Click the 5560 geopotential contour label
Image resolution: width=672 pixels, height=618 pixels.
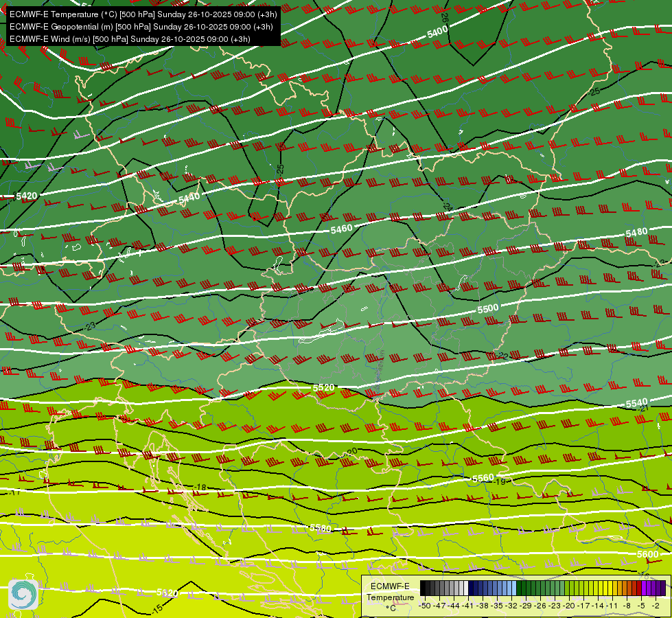483,478
